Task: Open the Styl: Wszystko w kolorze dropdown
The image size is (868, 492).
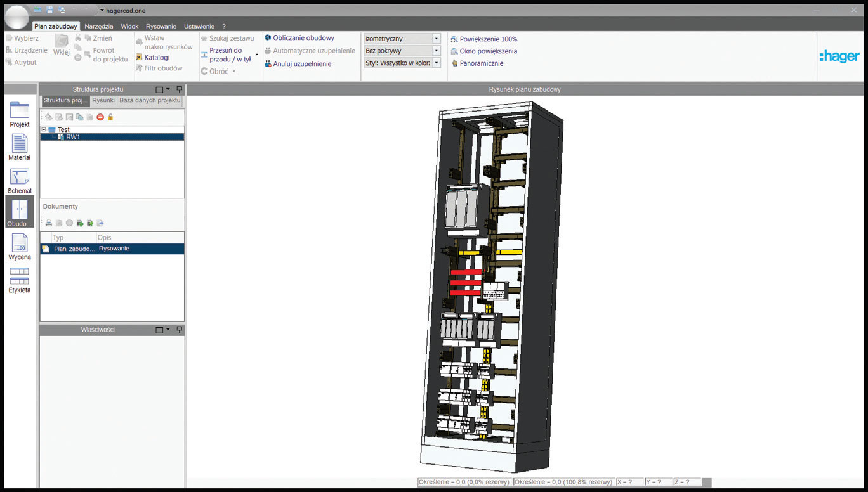Action: 436,63
